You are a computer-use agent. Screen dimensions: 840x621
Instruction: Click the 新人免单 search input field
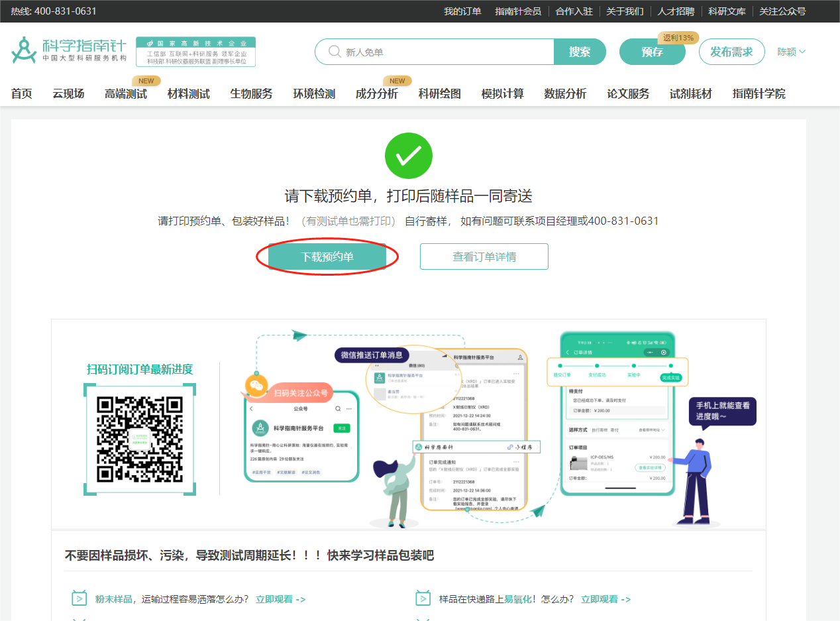(397, 51)
